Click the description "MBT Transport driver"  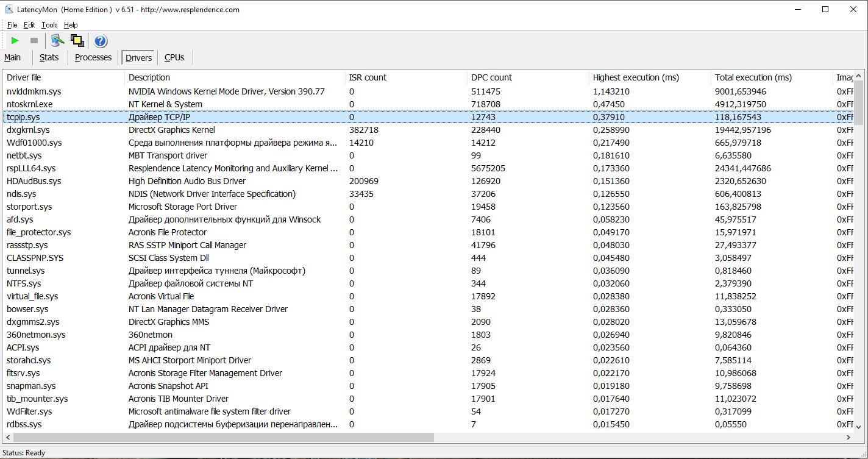tap(168, 155)
